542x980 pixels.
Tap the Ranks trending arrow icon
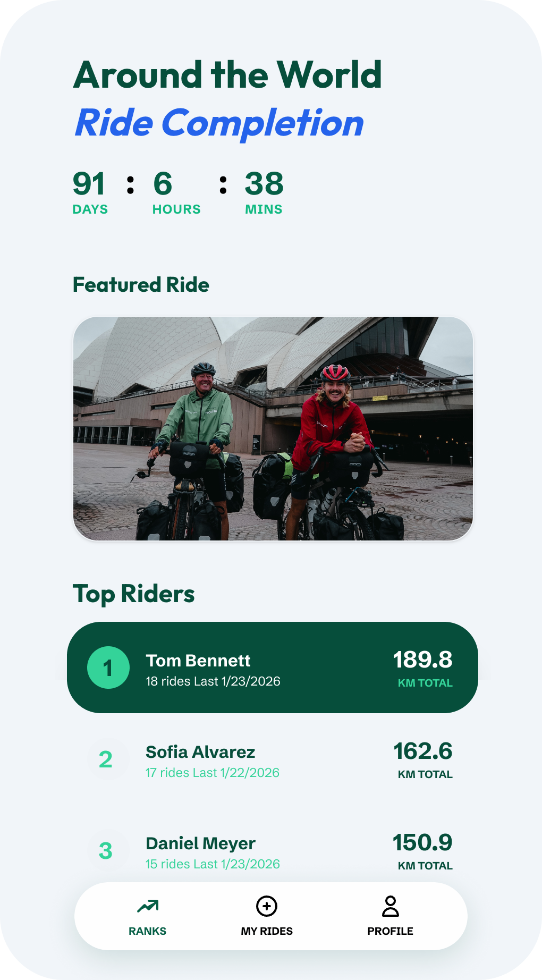coord(148,906)
